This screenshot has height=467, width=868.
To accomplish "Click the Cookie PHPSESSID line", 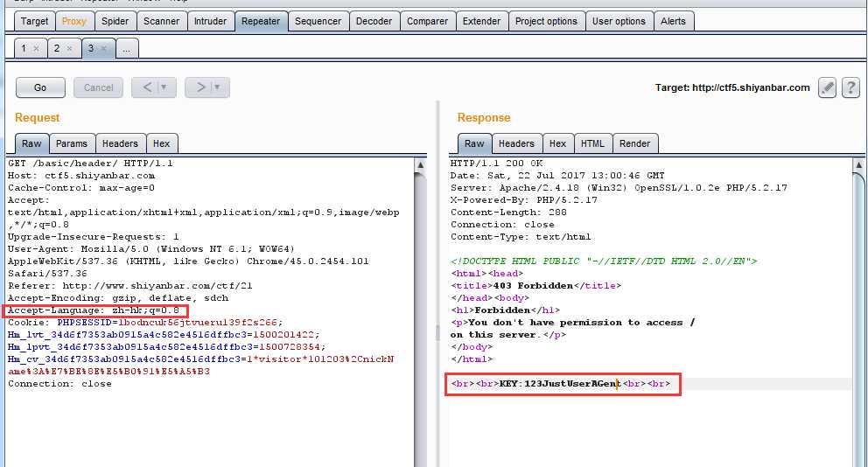I will 145,323.
